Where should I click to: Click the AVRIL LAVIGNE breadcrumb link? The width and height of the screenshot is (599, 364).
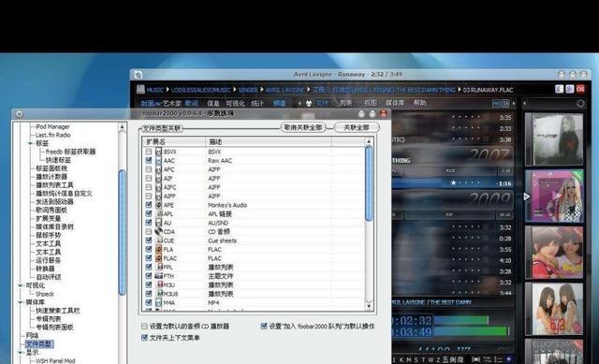pos(285,90)
